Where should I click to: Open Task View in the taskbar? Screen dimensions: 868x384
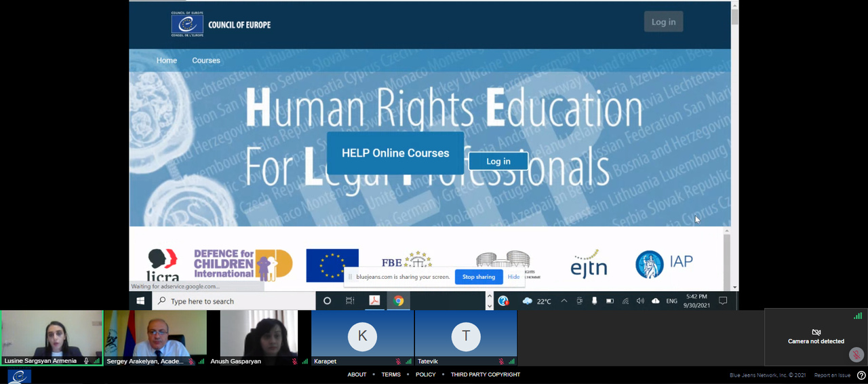pos(350,301)
